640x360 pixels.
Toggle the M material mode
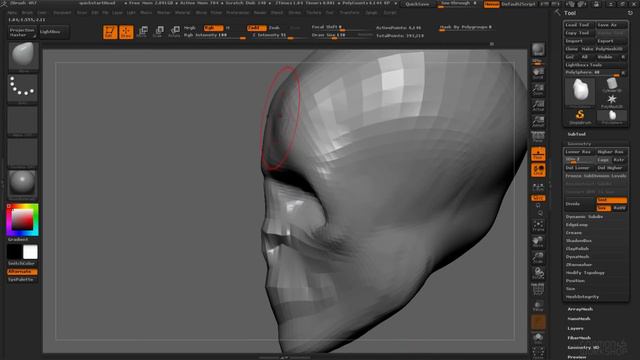[228, 28]
